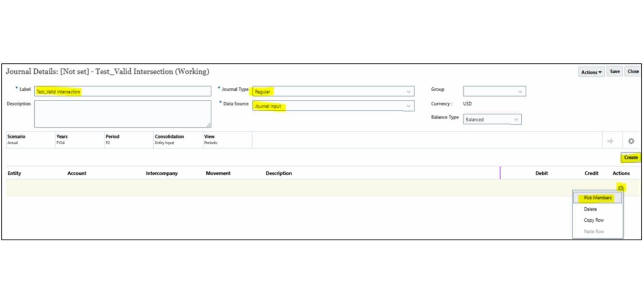The height and width of the screenshot is (304, 644).
Task: Click the Entity column header
Action: (x=14, y=173)
